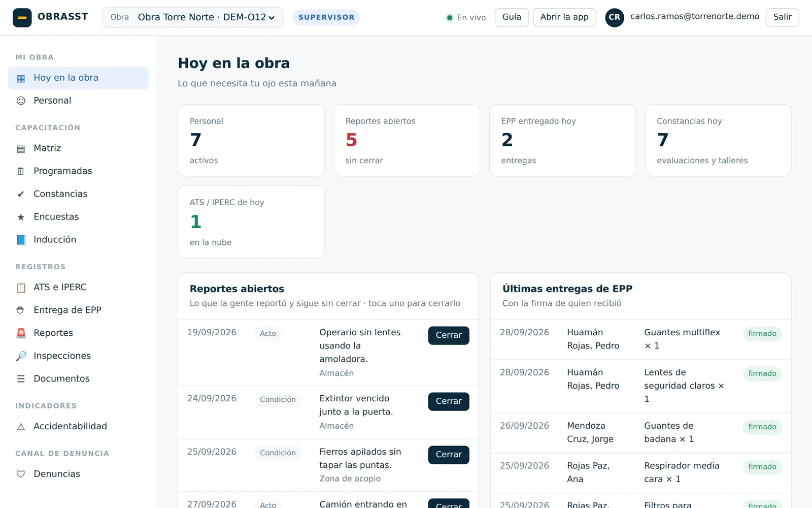Click the SUPERVISOR role badge
The height and width of the screenshot is (508, 812).
point(326,17)
